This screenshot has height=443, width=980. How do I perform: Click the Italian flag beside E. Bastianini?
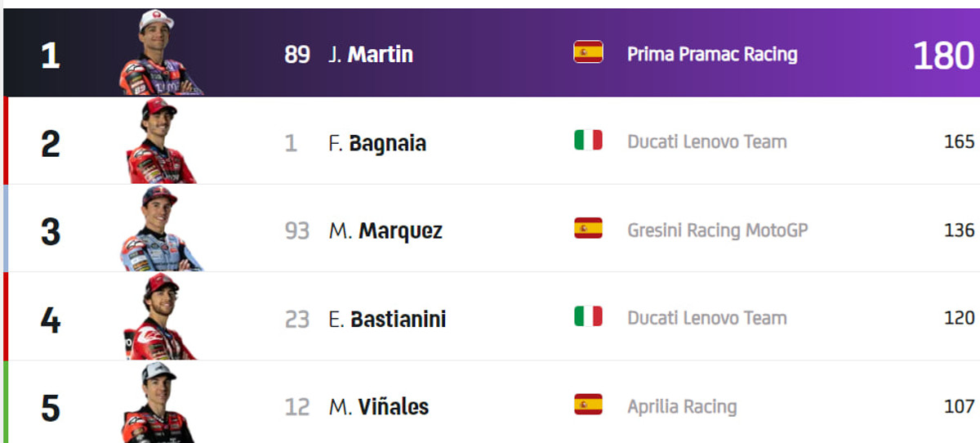pyautogui.click(x=588, y=317)
